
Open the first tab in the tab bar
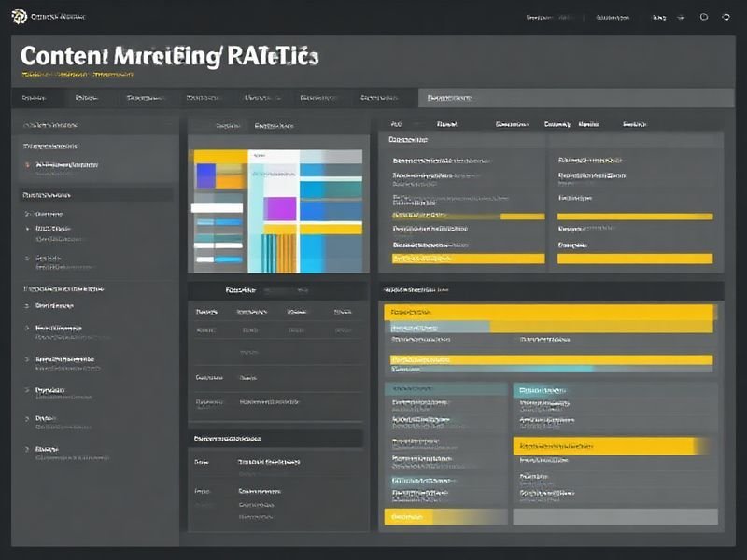point(34,98)
